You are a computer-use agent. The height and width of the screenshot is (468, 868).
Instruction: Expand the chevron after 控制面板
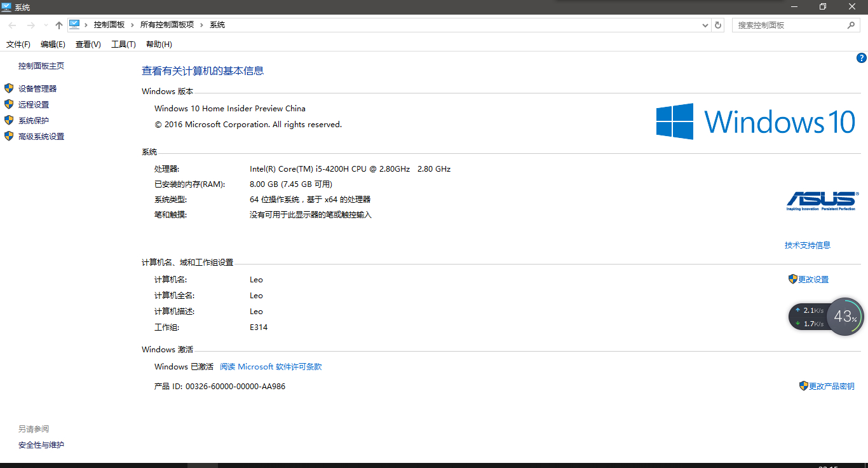[133, 25]
